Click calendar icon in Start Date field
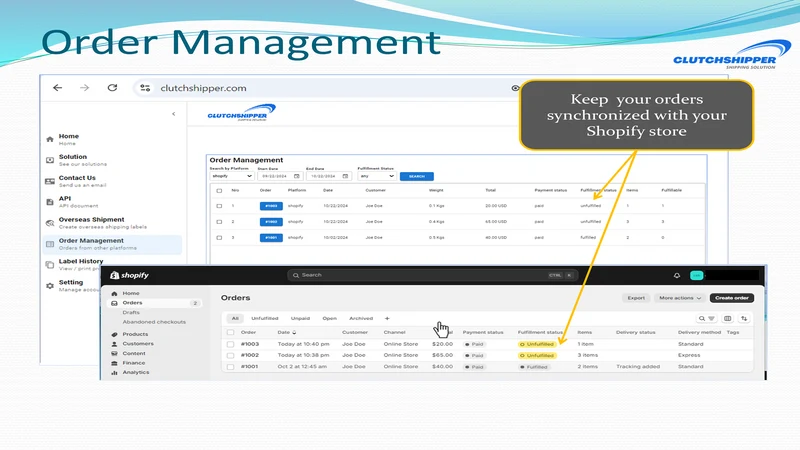 pyautogui.click(x=296, y=176)
